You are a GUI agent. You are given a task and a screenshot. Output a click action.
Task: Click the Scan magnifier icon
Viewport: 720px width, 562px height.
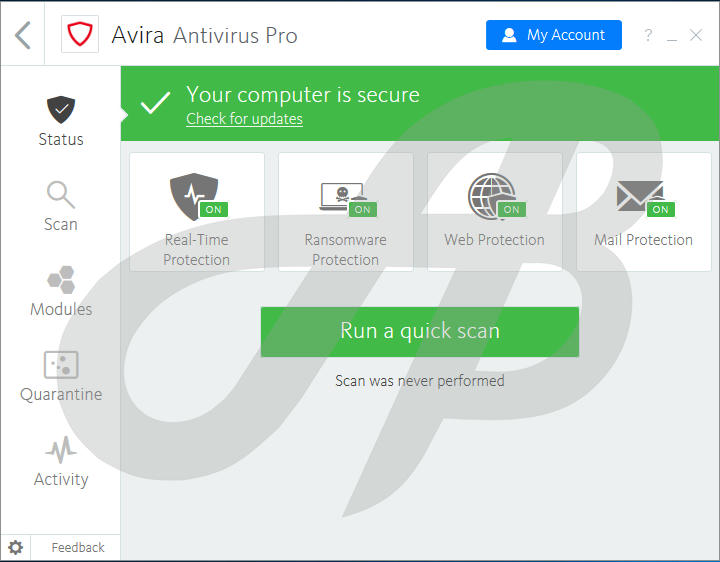click(61, 195)
